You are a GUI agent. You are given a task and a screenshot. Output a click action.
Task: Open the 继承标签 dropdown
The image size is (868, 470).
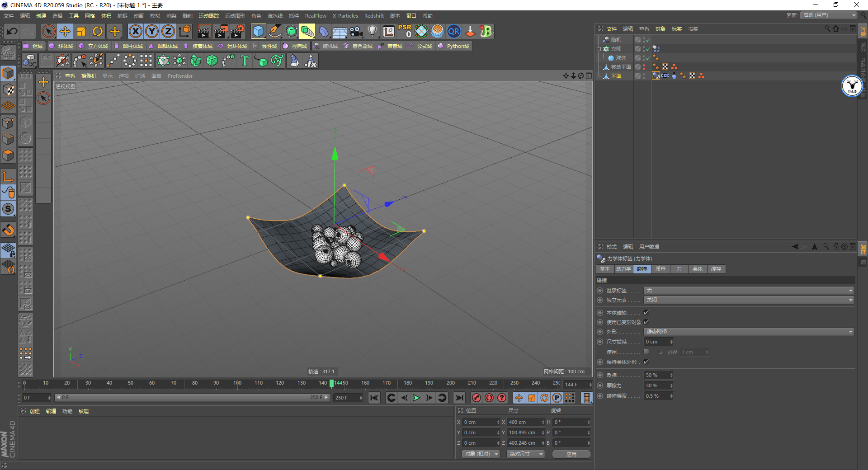coord(749,291)
